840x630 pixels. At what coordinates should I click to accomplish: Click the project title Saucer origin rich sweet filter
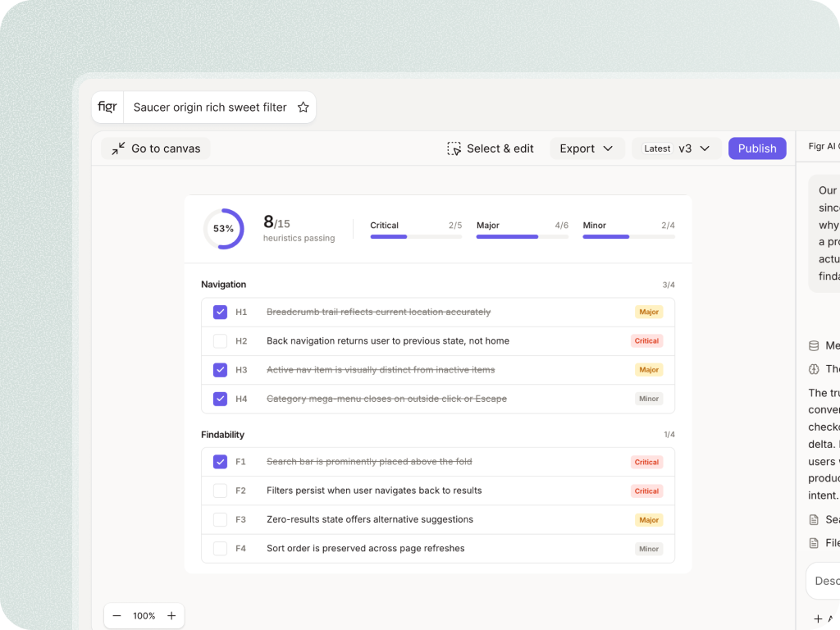click(210, 107)
